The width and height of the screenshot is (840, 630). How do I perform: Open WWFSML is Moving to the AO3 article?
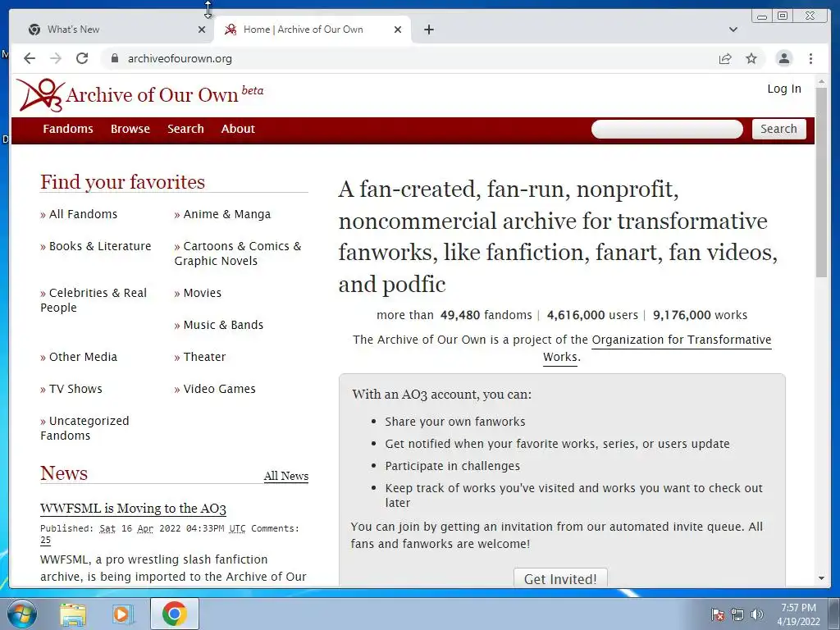coord(133,509)
